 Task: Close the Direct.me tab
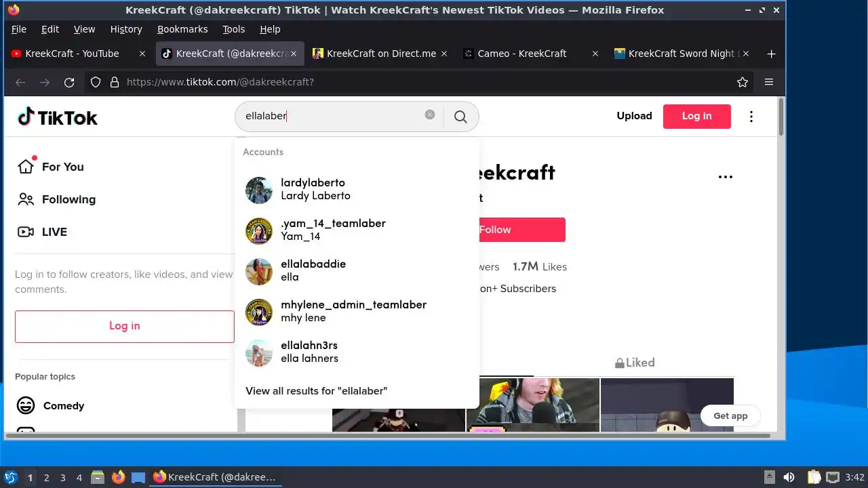444,54
